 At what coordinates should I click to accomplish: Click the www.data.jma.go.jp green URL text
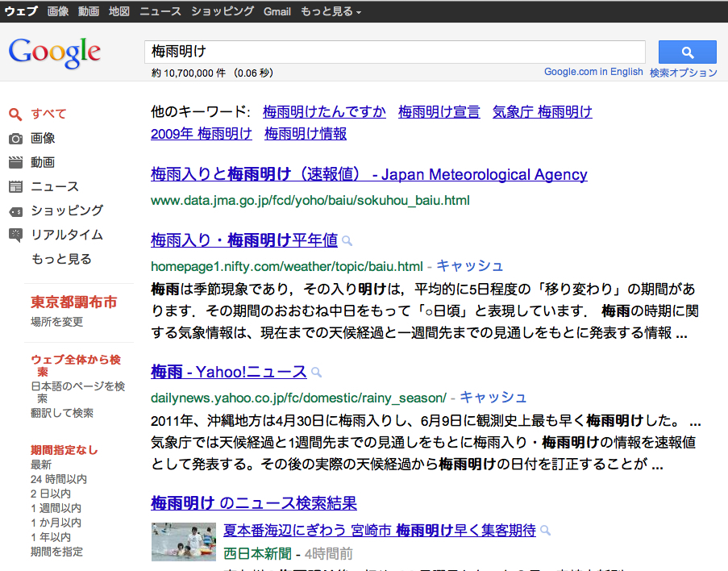310,200
